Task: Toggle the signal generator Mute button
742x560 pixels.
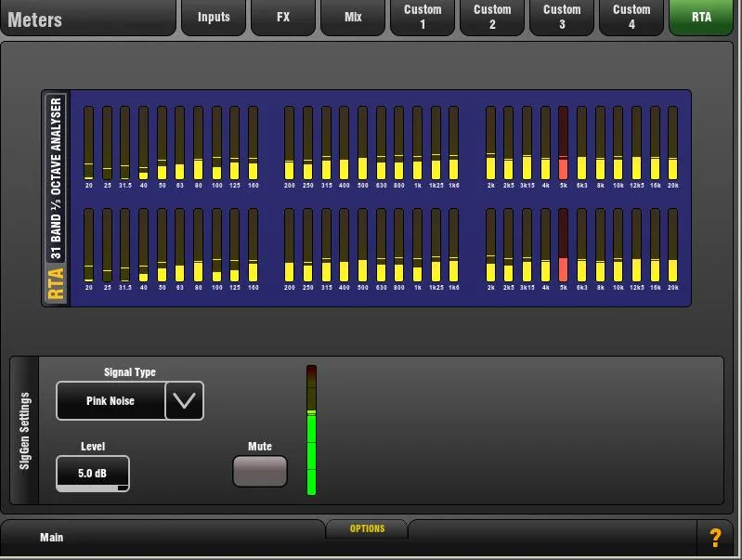Action: tap(260, 471)
